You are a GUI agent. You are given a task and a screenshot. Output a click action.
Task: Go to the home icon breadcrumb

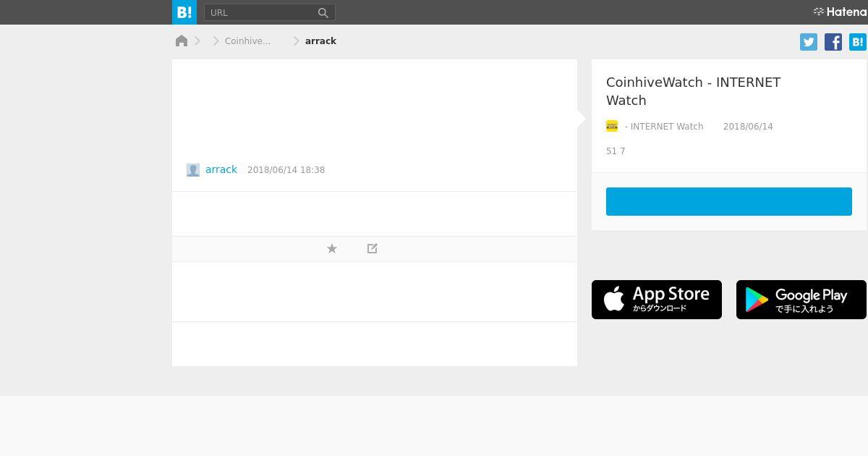(182, 41)
